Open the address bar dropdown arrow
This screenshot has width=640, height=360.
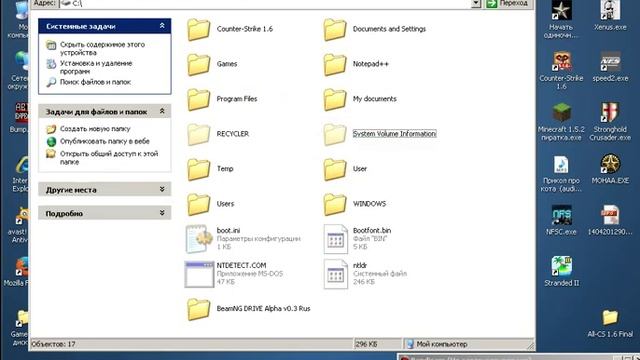click(x=476, y=4)
